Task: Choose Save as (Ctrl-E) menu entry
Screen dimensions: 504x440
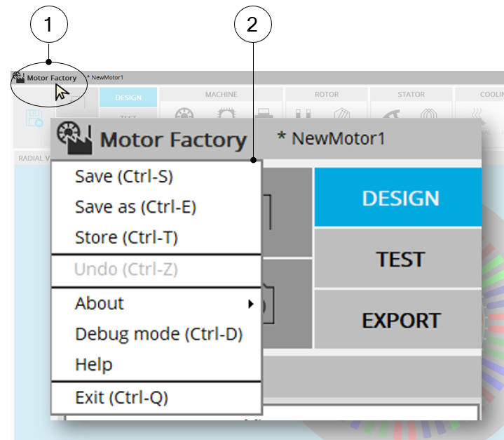Action: pyautogui.click(x=135, y=207)
